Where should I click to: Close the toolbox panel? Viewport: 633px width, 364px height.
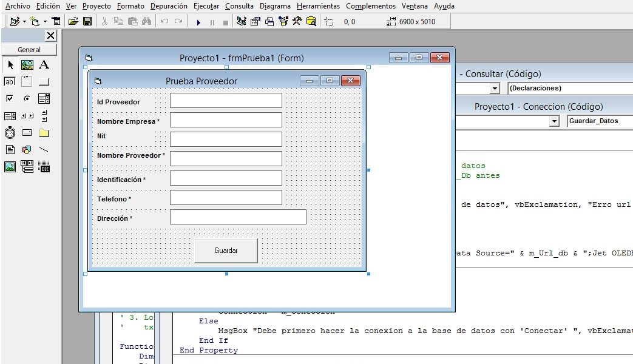click(x=50, y=36)
